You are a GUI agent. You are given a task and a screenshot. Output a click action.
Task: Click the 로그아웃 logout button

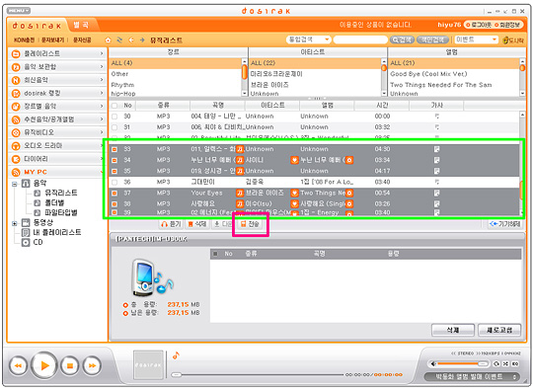point(479,25)
